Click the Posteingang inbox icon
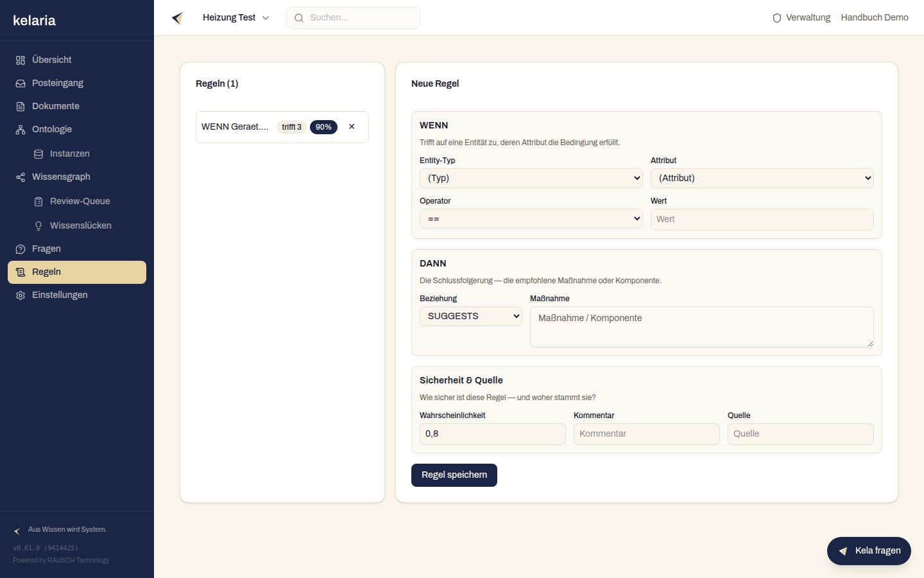 (21, 83)
